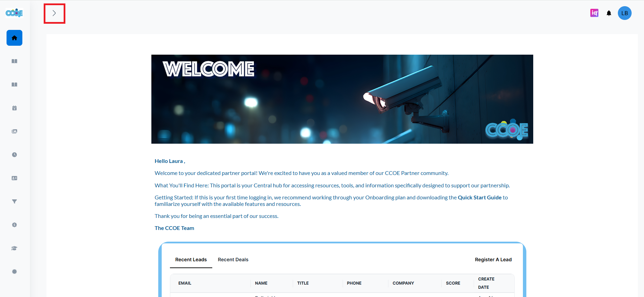644x297 pixels.
Task: Click the Register A Lead button
Action: [x=493, y=260]
